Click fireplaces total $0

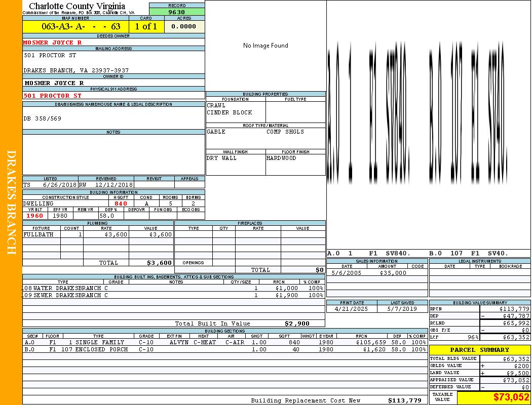point(320,270)
